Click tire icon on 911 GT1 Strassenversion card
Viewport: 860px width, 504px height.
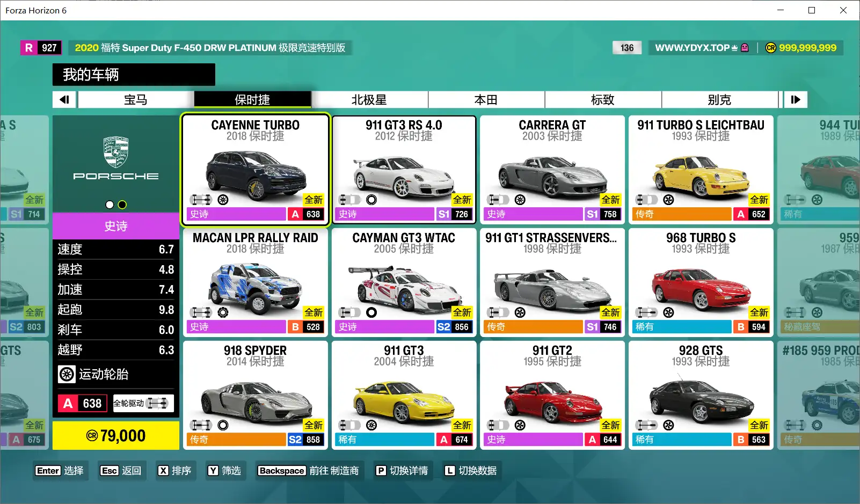(x=520, y=312)
